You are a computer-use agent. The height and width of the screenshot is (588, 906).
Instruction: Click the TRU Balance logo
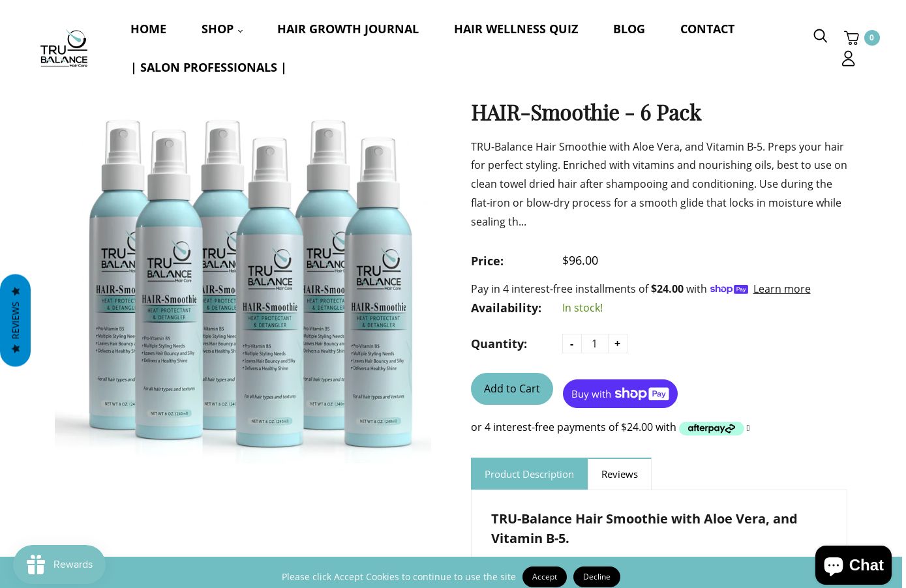(64, 48)
